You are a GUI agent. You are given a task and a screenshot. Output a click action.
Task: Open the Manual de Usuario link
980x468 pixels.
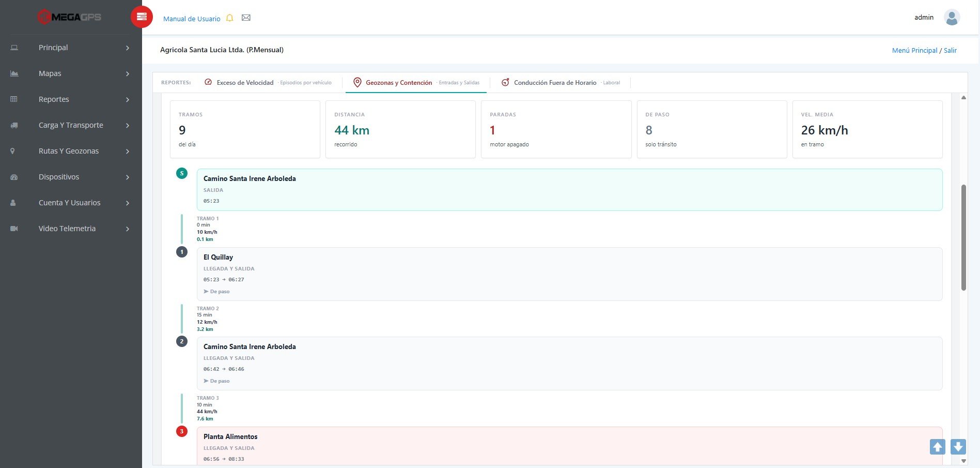click(x=192, y=19)
